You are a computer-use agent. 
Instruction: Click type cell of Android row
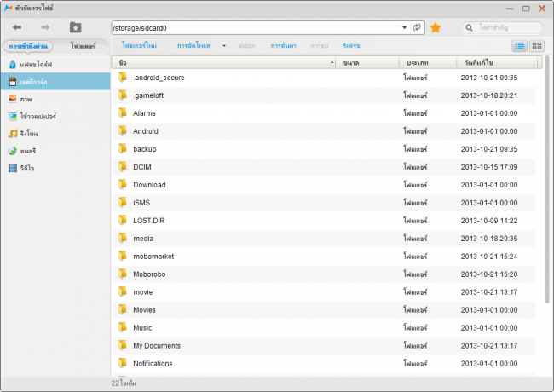pyautogui.click(x=415, y=131)
